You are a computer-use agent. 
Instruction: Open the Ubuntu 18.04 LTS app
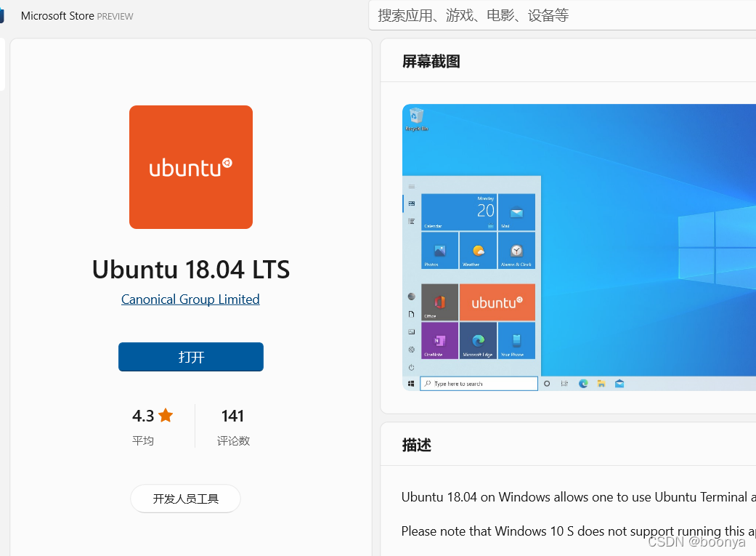(191, 357)
